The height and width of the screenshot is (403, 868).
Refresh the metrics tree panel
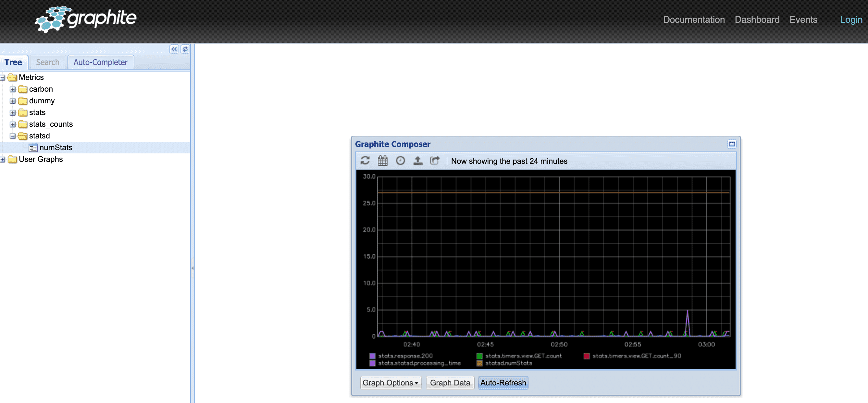[185, 49]
